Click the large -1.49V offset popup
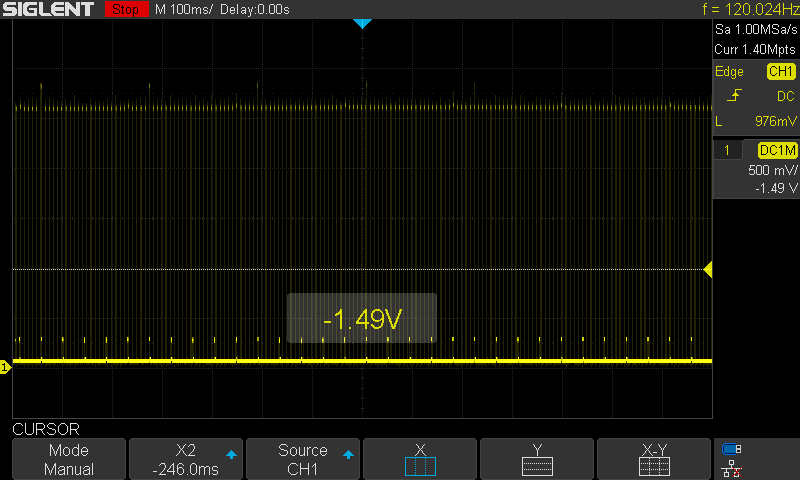This screenshot has height=480, width=800. tap(362, 318)
